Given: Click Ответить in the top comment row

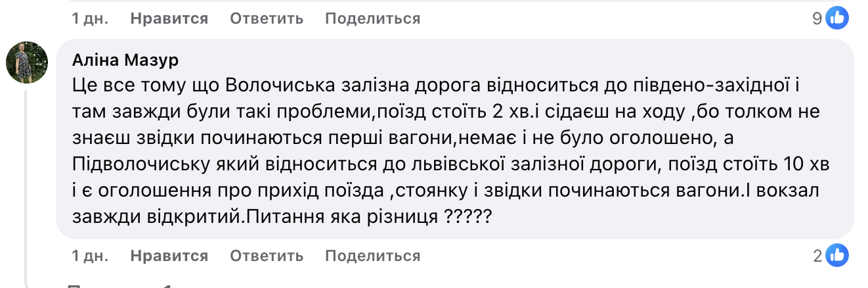Looking at the screenshot, I should 267,19.
